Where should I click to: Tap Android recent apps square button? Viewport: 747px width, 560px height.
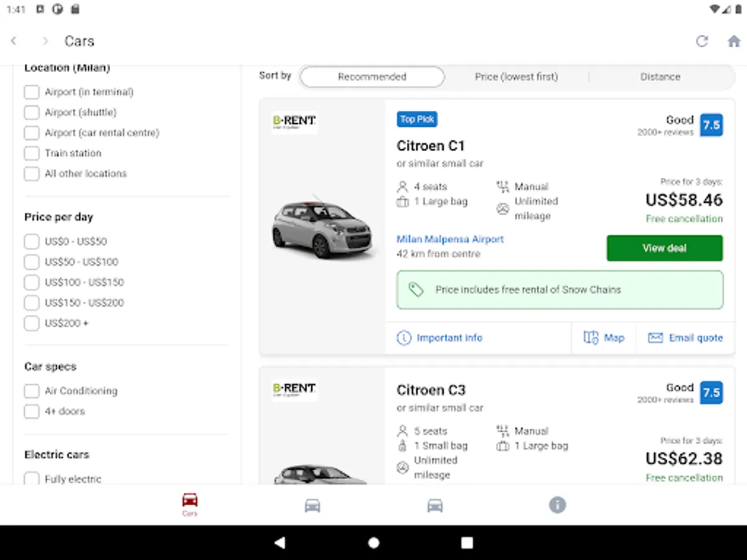tap(467, 543)
